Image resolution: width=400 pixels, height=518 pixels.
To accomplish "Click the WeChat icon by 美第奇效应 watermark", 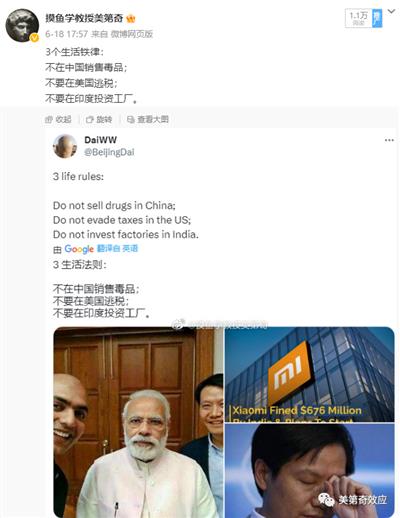I will pos(326,500).
